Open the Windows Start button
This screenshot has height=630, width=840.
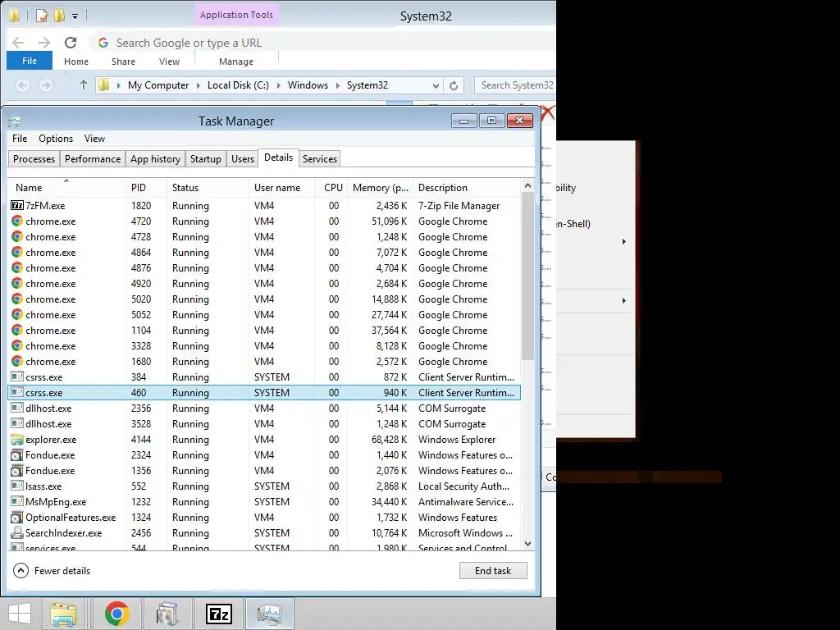point(20,614)
